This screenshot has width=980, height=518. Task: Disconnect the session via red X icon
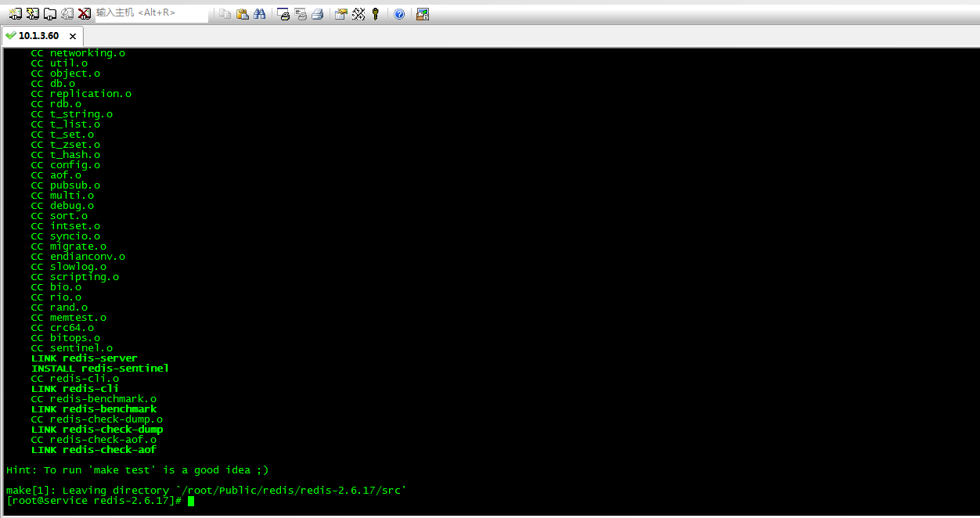pos(84,14)
